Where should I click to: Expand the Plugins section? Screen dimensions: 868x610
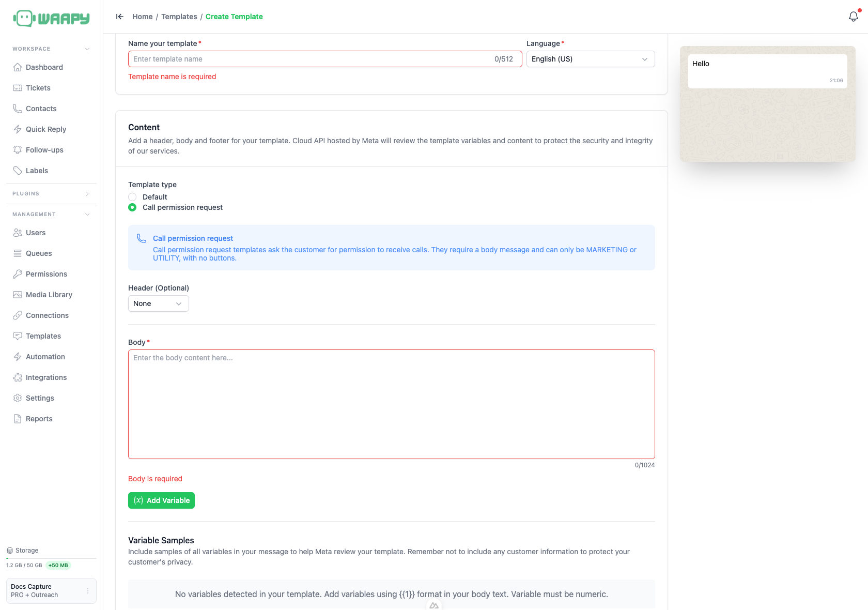[x=87, y=194]
